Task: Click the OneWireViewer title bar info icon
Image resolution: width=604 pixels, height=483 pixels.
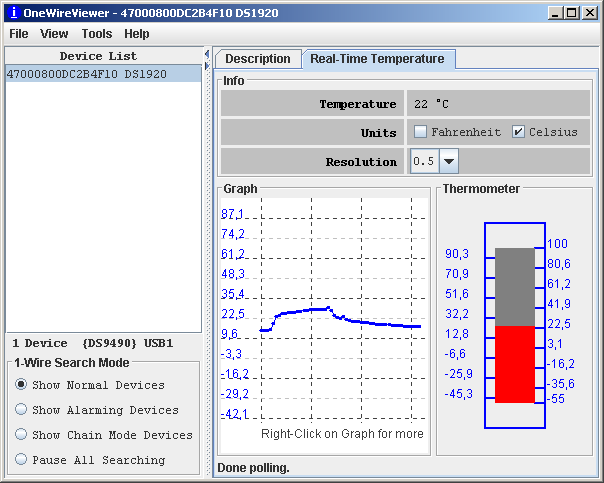Action: pos(13,13)
